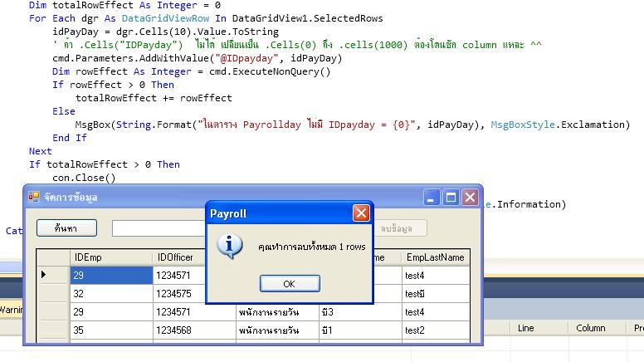Image resolution: width=644 pixels, height=362 pixels.
Task: Click the ลบข้อมูล delete button
Action: coord(402,227)
